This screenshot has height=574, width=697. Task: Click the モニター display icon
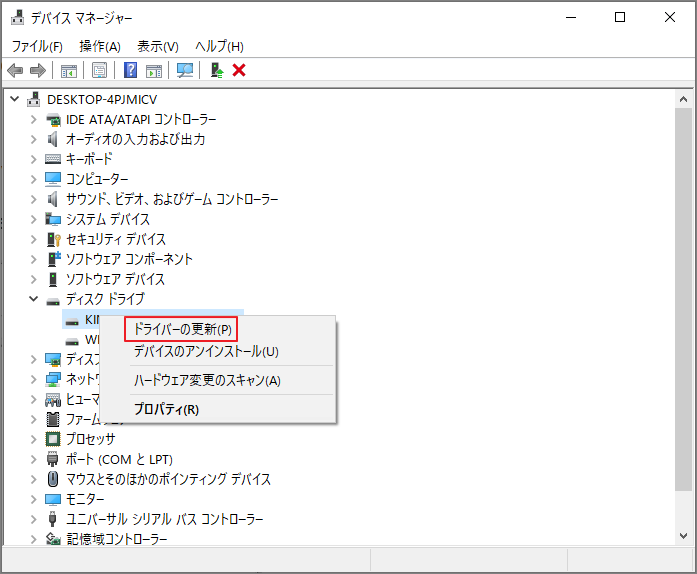[x=53, y=499]
